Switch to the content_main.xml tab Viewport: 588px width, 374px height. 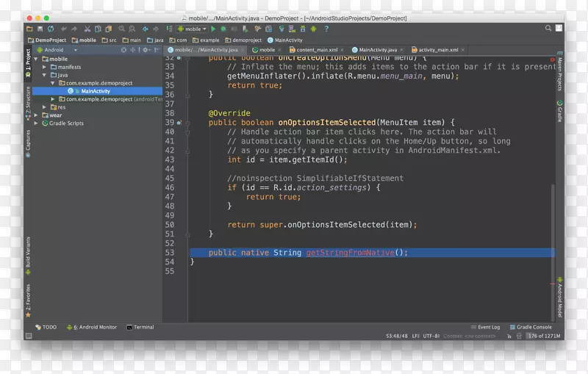pos(316,50)
